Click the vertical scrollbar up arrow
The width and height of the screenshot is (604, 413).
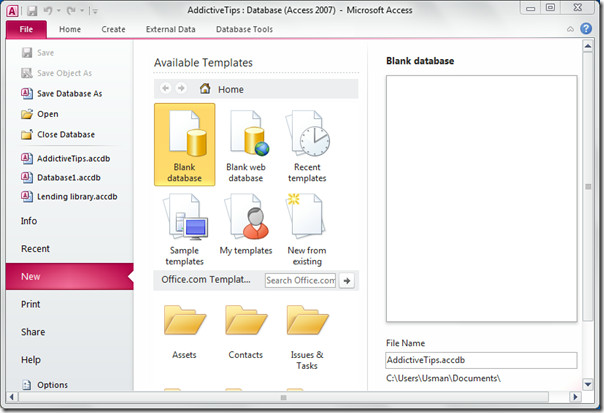click(x=588, y=47)
